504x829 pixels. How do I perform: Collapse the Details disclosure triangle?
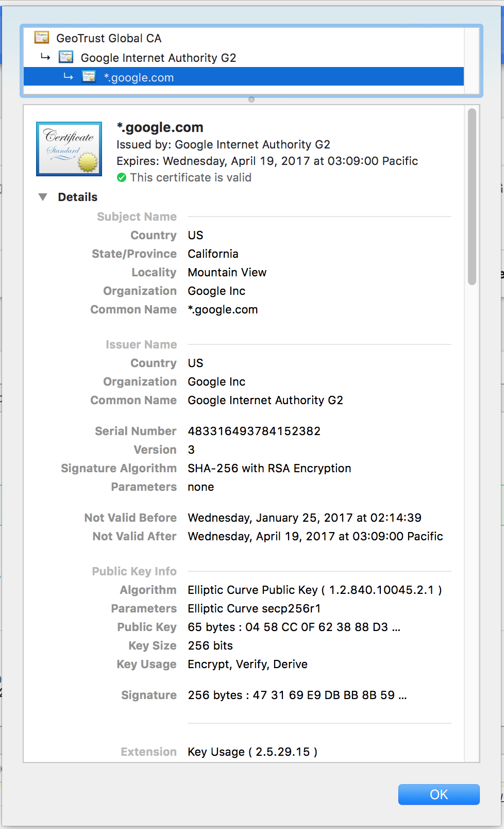pyautogui.click(x=43, y=197)
